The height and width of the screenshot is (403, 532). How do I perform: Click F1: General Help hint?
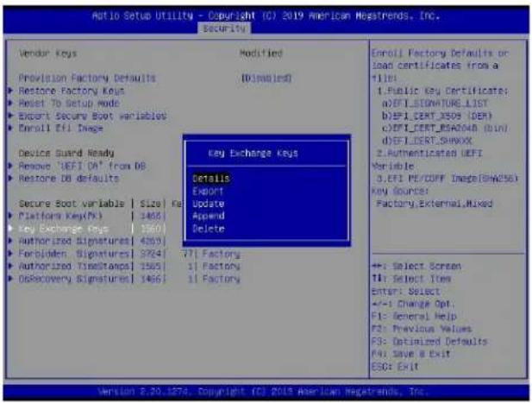coord(414,316)
